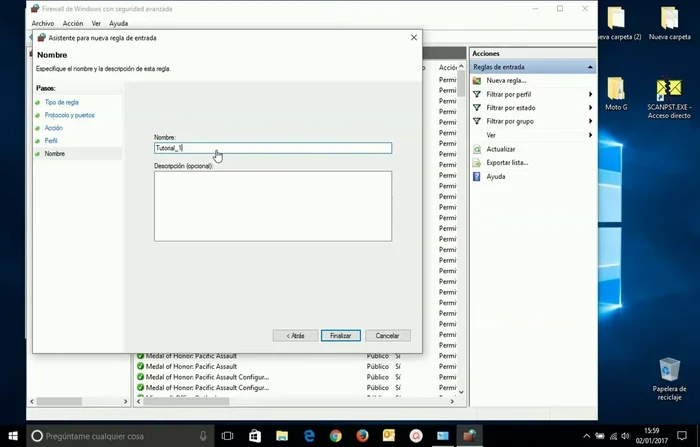Click the blue Ayuda help icon

477,176
